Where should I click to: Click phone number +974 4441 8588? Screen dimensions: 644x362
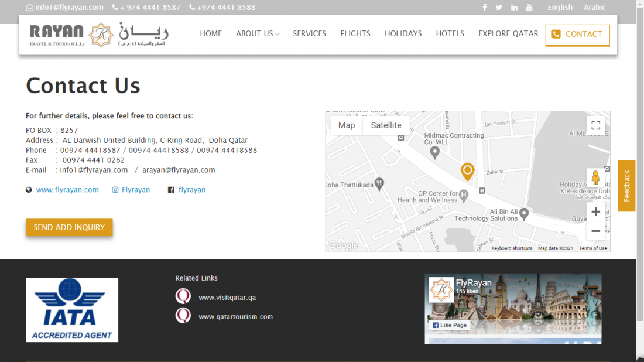pyautogui.click(x=226, y=8)
